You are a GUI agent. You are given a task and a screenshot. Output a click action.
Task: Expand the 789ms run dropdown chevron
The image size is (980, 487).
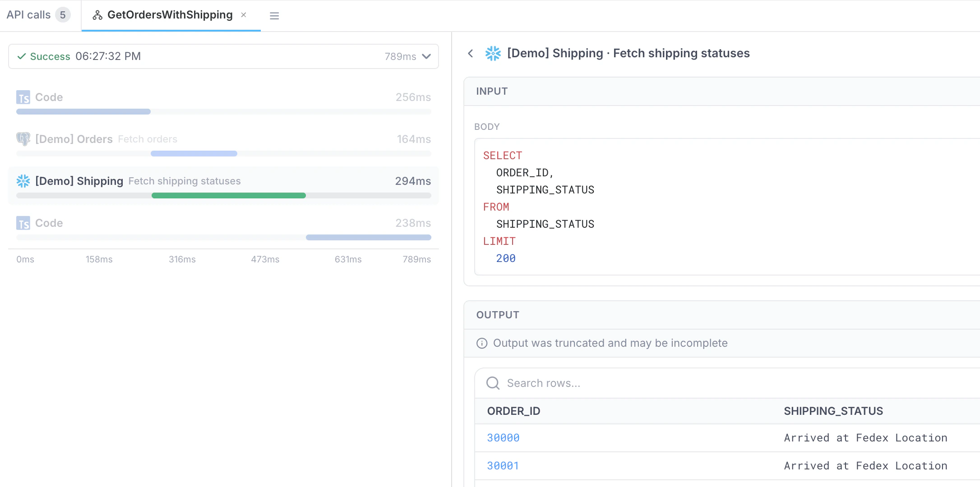(426, 56)
